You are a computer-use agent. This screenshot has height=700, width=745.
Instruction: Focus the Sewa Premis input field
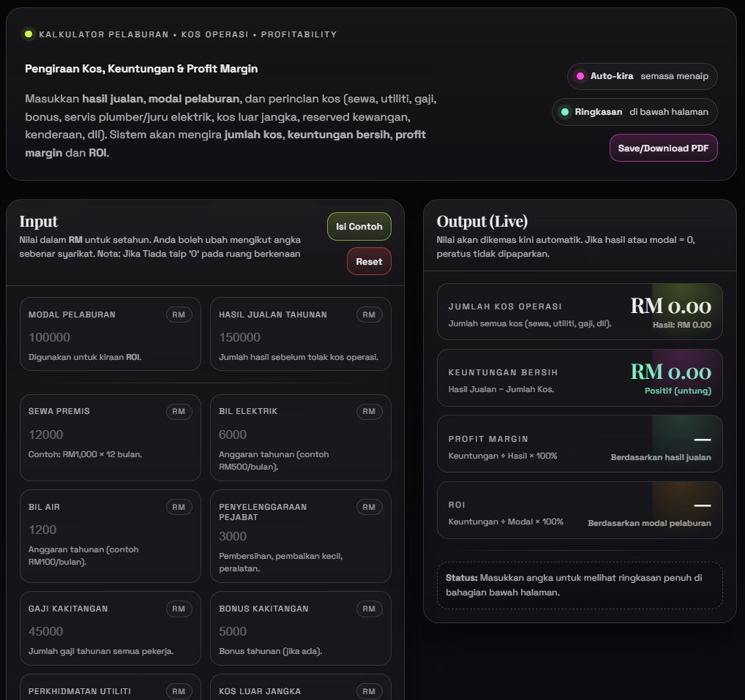pyautogui.click(x=111, y=434)
